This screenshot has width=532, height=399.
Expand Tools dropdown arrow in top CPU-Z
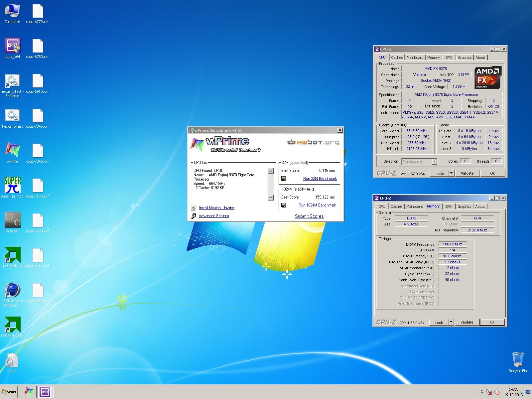451,173
